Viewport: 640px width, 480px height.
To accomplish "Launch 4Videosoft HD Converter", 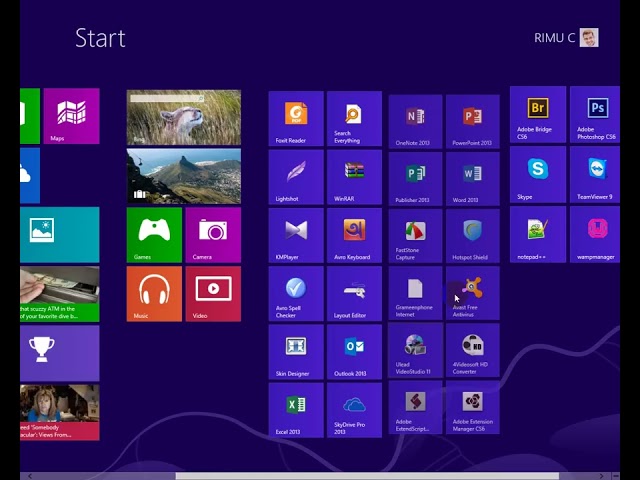I will click(x=473, y=350).
